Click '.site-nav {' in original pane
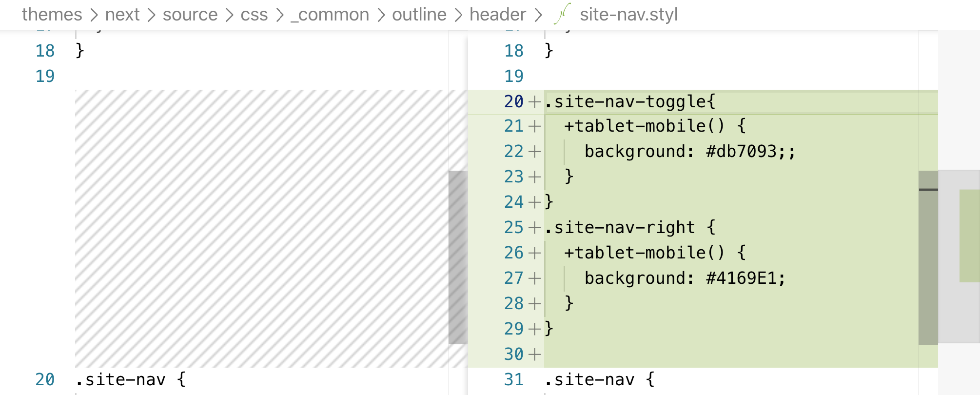Image resolution: width=980 pixels, height=395 pixels. (131, 379)
